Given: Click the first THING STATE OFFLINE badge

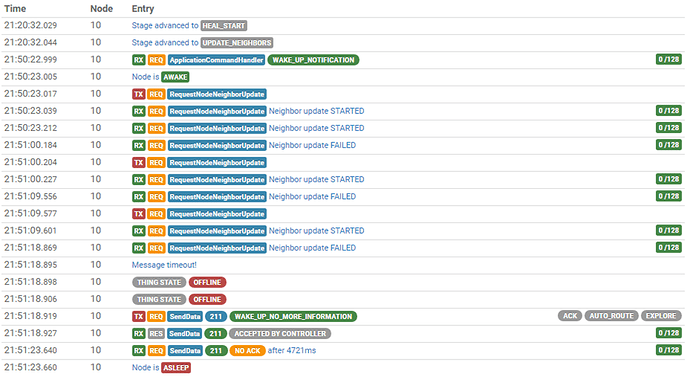Looking at the screenshot, I should (207, 282).
